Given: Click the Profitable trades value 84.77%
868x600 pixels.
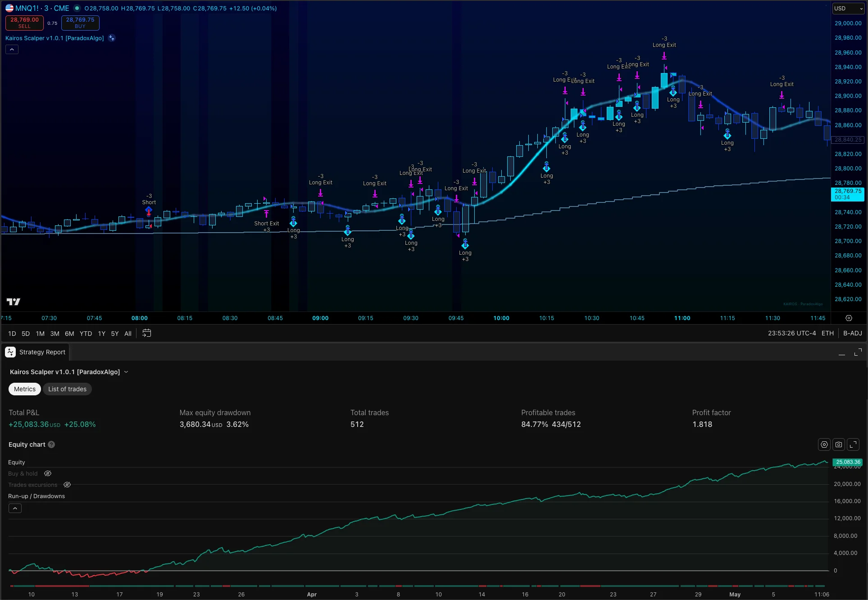Looking at the screenshot, I should pyautogui.click(x=535, y=425).
